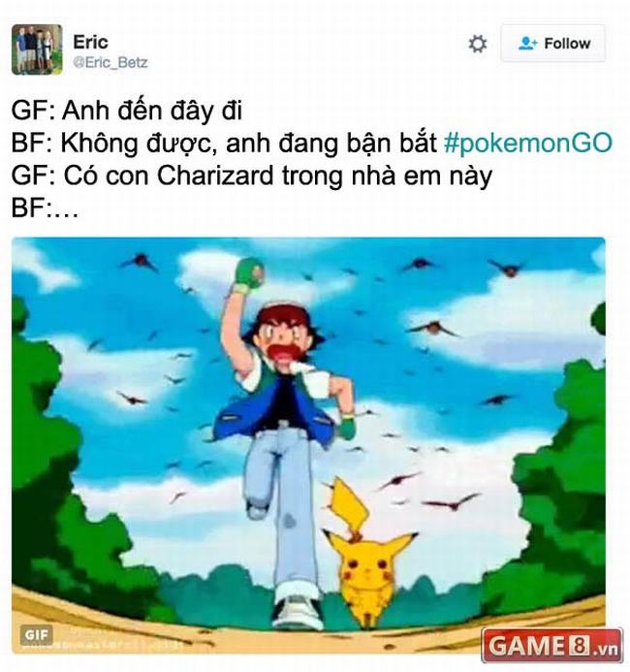
Task: Select the final 'BF:…' line
Action: (x=45, y=208)
